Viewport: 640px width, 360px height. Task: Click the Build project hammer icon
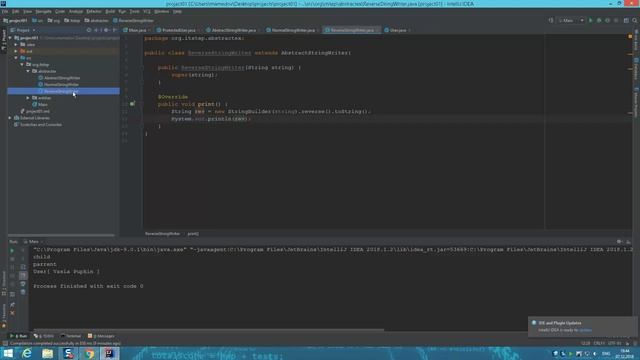551,20
